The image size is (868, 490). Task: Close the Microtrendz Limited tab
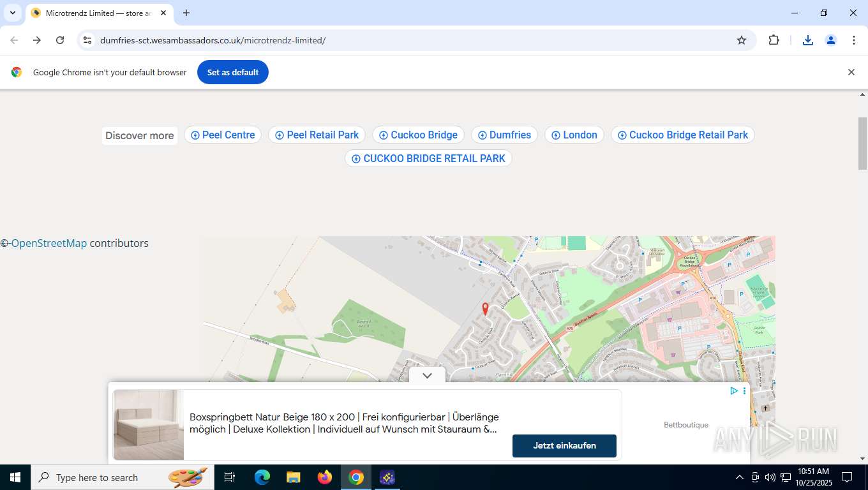(163, 13)
